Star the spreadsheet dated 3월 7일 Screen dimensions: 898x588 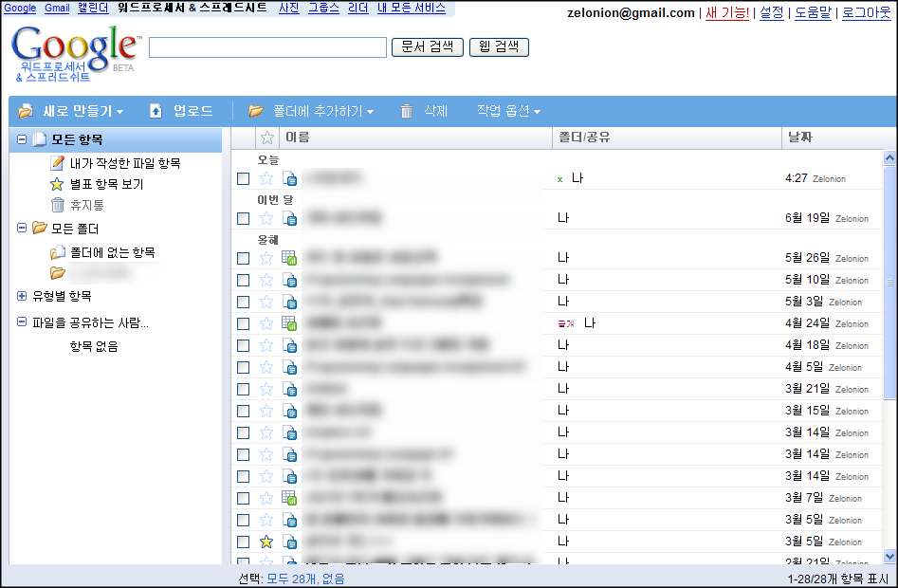coord(266,498)
